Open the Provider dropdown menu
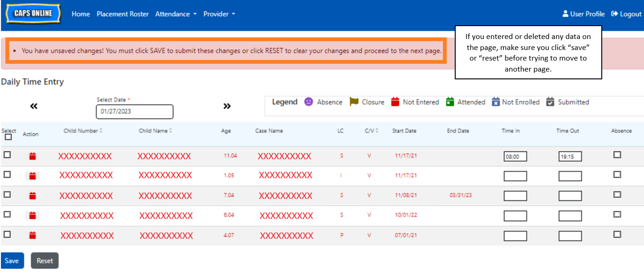 point(219,14)
